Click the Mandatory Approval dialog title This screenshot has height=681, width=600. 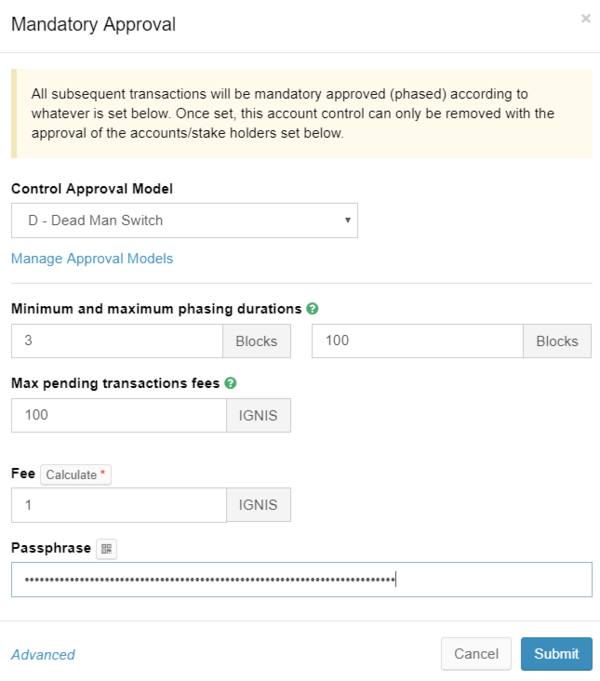pos(93,24)
